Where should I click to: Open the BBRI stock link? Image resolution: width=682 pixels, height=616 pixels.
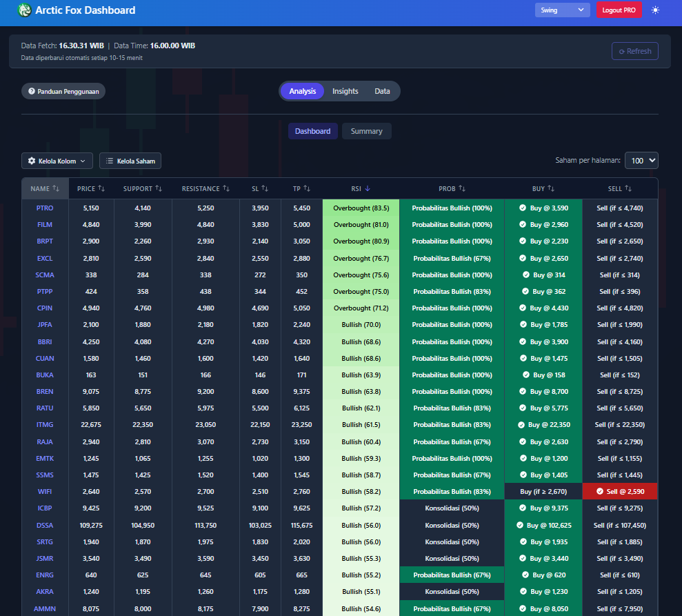point(45,342)
